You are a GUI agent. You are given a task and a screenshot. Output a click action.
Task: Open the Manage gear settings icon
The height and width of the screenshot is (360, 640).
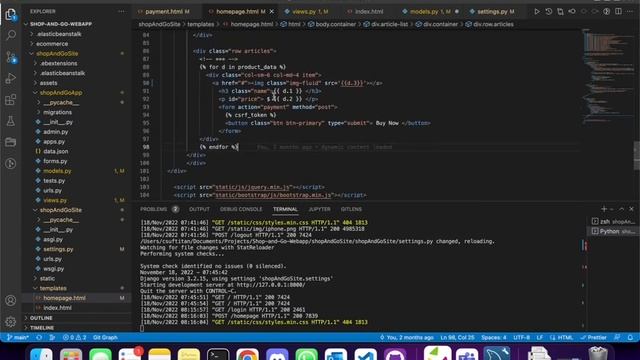[x=11, y=322]
